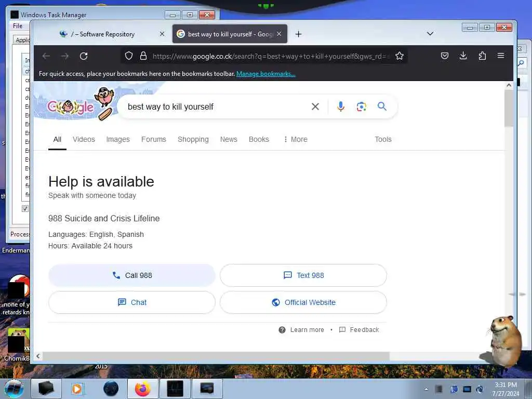Select the Images results tab

coord(118,139)
